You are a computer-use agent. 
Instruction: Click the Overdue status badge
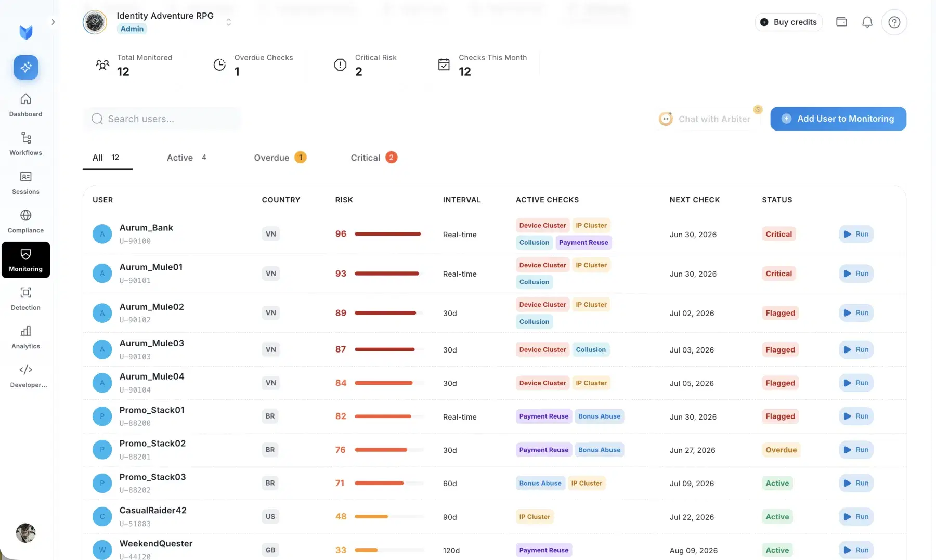(781, 450)
